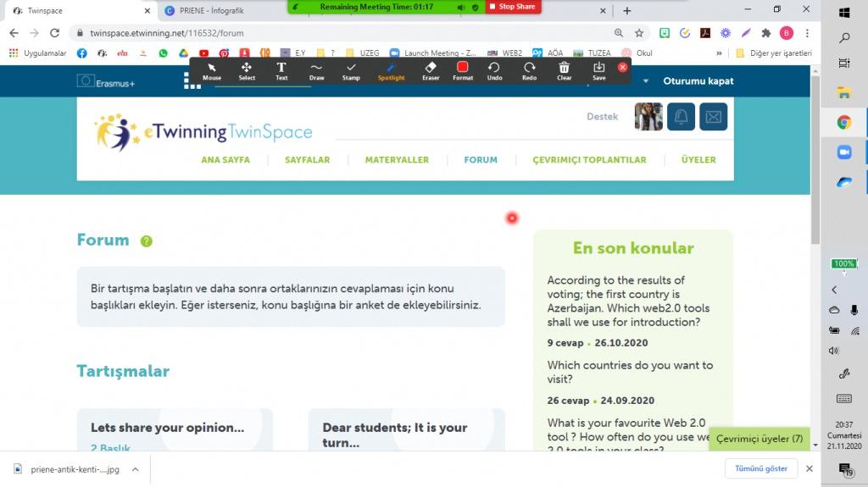Choose the Stamp annotation tool
868x487 pixels.
pos(351,71)
